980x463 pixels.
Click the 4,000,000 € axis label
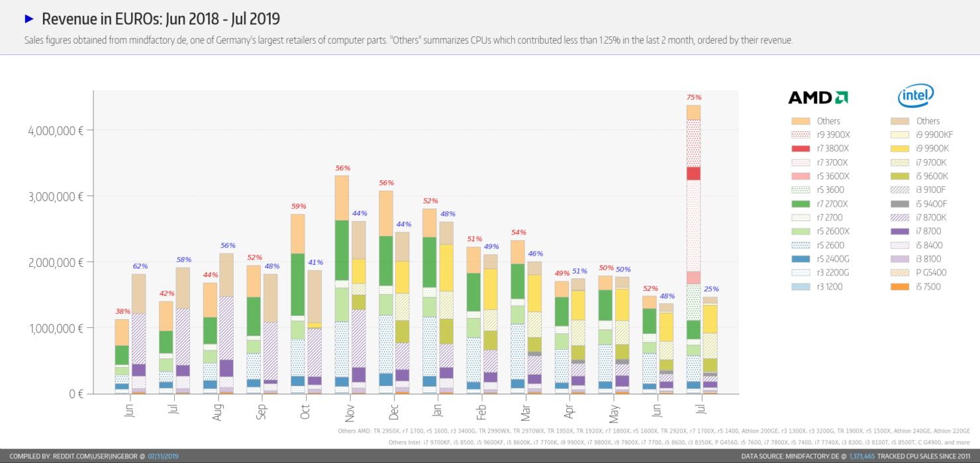[55, 130]
